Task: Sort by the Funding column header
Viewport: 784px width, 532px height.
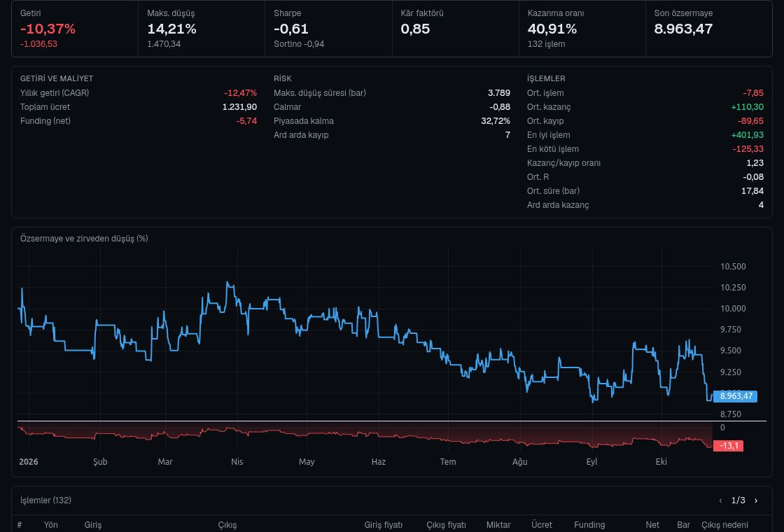Action: coord(589,525)
